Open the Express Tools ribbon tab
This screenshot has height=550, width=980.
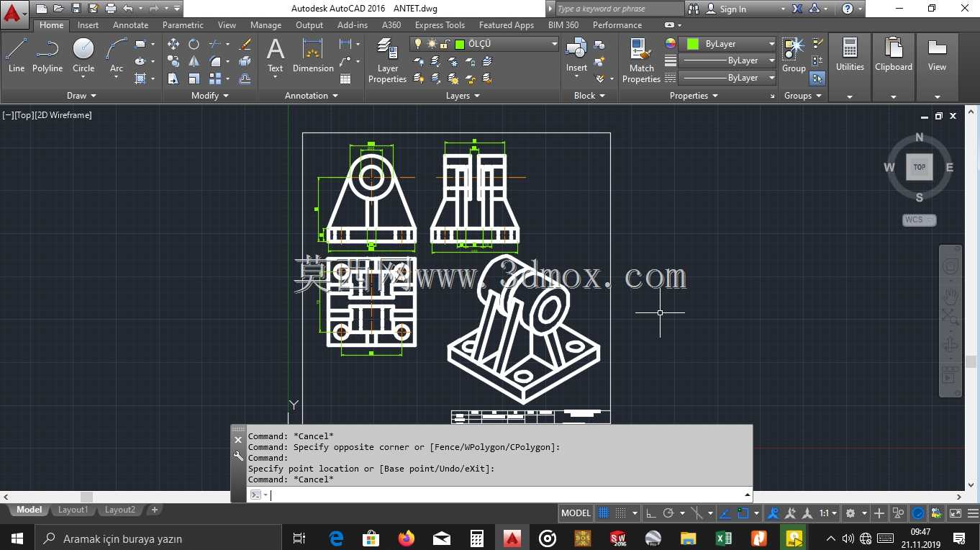point(440,25)
